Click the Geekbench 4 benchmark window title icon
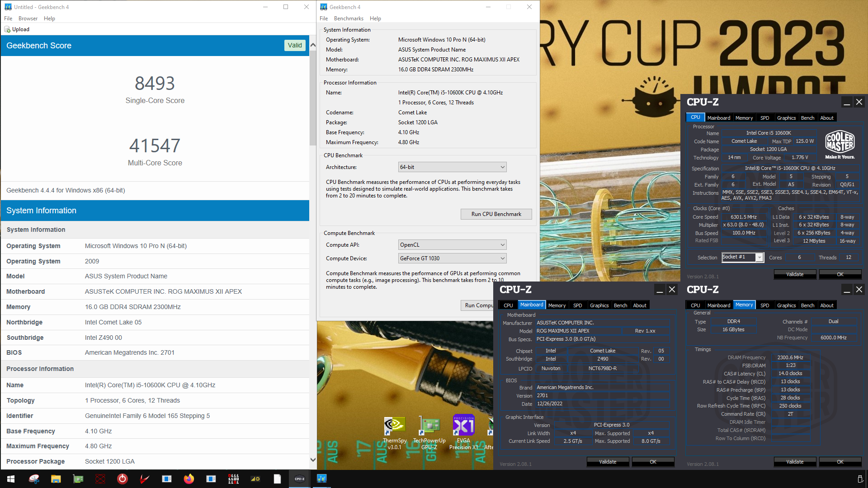 (x=324, y=7)
